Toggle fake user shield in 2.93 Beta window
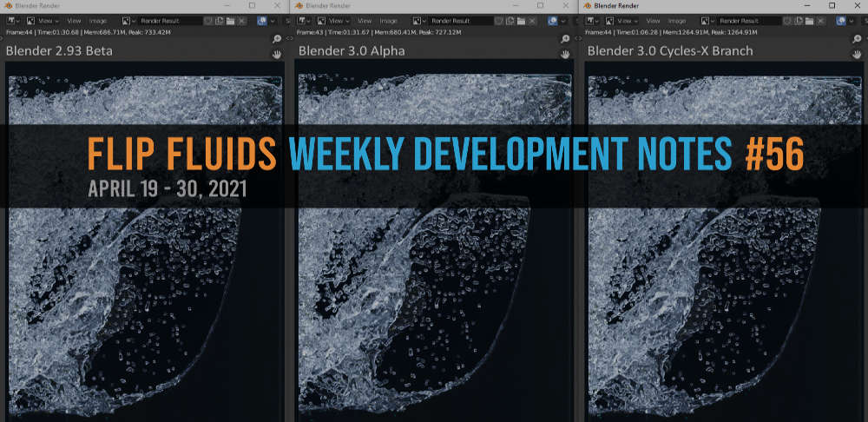Screen dimensions: 868x422 pyautogui.click(x=208, y=21)
